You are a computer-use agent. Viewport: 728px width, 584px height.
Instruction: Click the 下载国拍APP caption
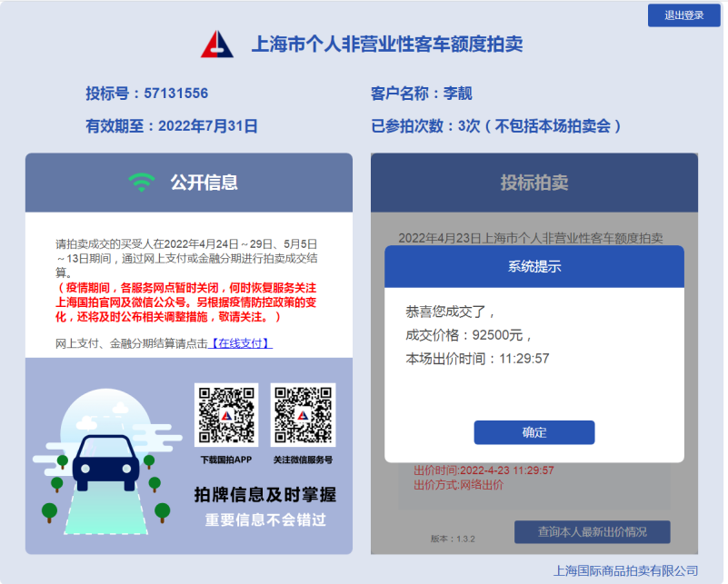226,460
